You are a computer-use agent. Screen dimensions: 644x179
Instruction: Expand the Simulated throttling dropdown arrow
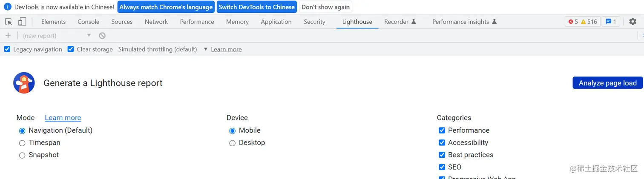[205, 49]
